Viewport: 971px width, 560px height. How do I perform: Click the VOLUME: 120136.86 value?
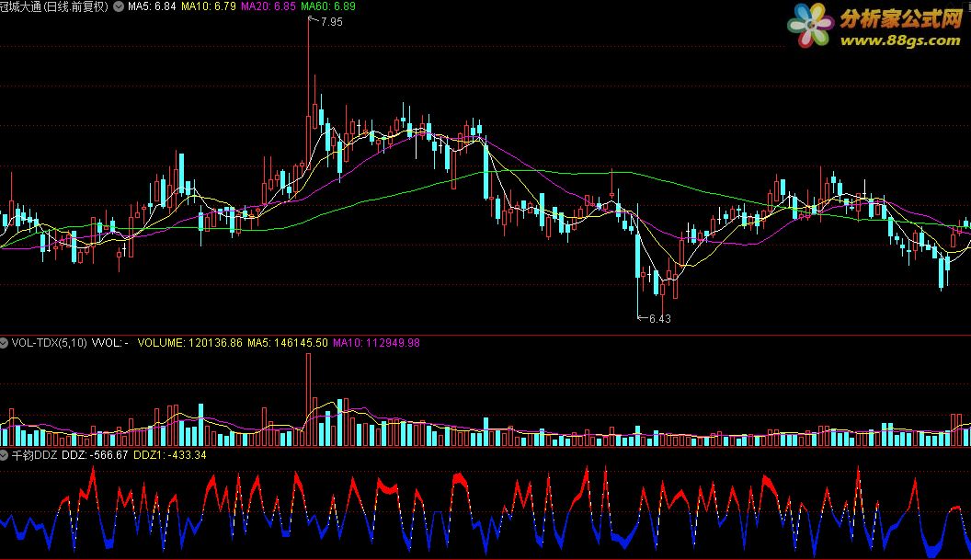click(190, 343)
